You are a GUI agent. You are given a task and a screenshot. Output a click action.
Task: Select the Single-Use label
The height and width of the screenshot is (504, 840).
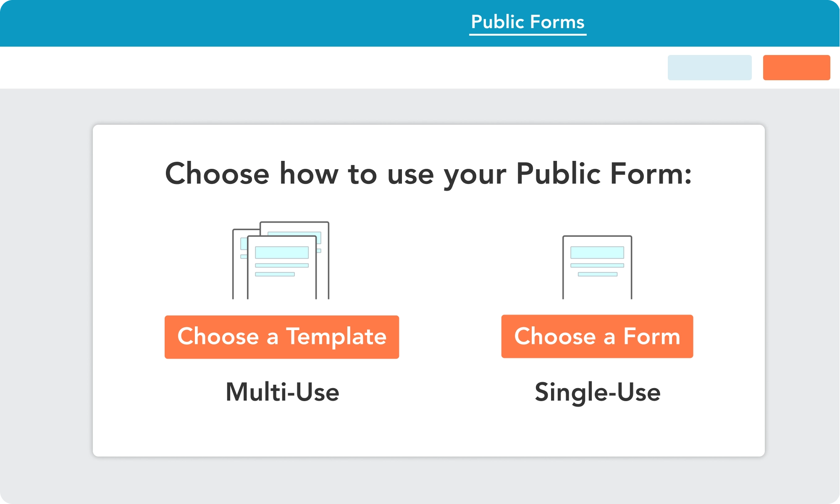pos(597,392)
